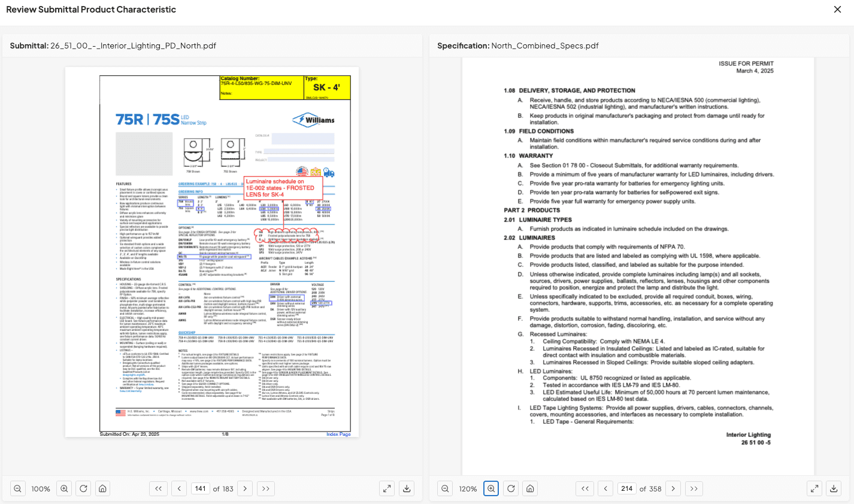The image size is (854, 504).
Task: Select the 75R | 75S product title
Action: (147, 119)
